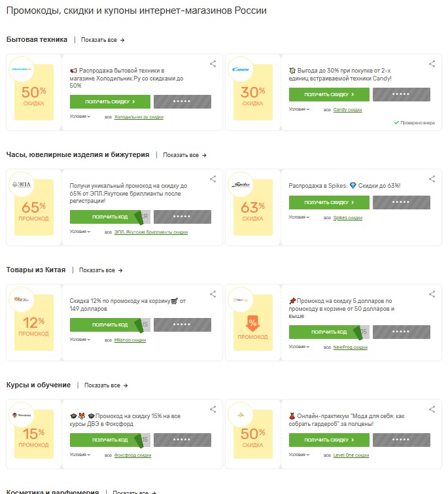Show all Курсы и обучение offers
This screenshot has width=448, height=494.
[x=106, y=385]
